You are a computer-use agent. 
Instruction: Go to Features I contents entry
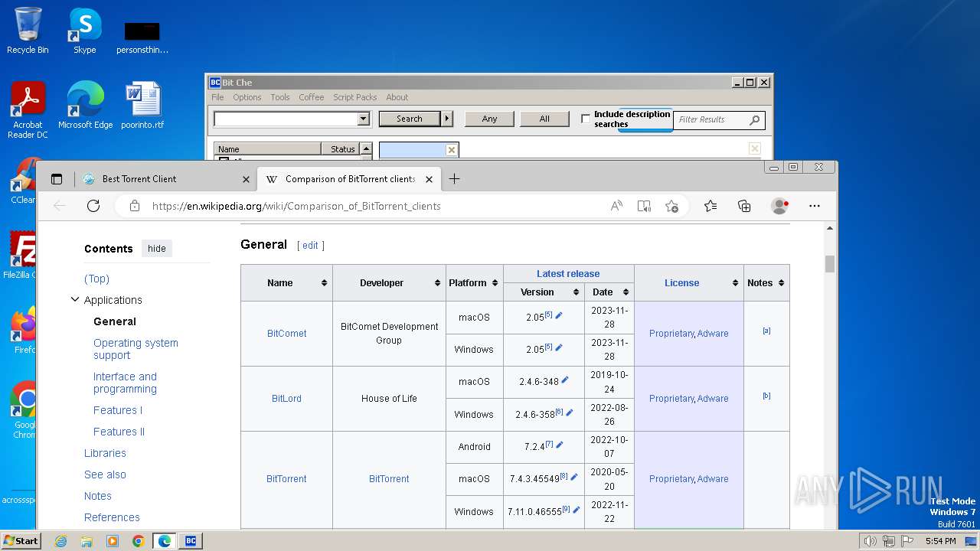(x=118, y=410)
